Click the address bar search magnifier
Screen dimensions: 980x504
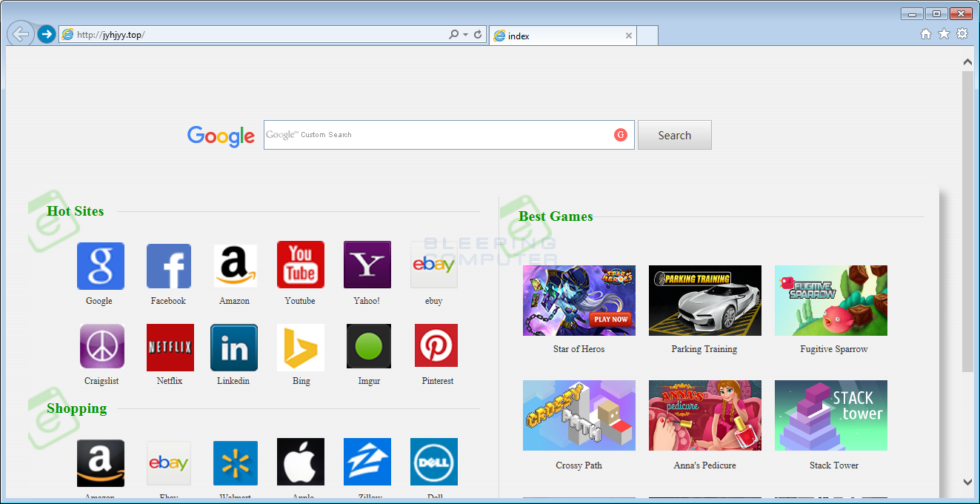(x=453, y=35)
